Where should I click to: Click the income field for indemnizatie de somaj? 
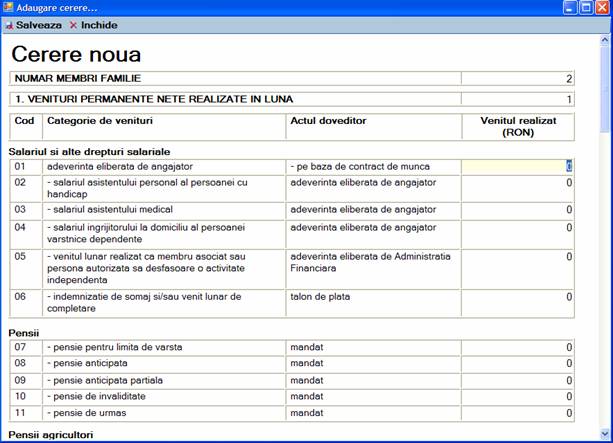click(x=518, y=303)
